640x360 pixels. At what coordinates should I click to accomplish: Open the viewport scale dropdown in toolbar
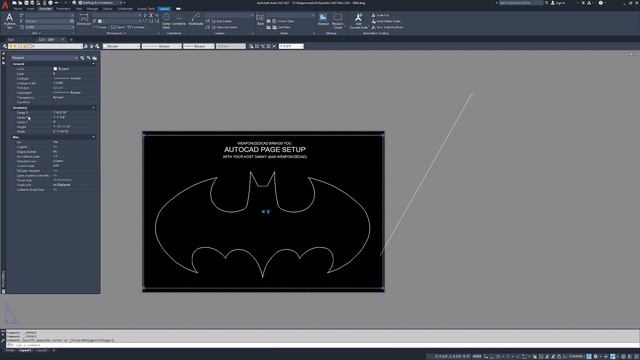[291, 46]
